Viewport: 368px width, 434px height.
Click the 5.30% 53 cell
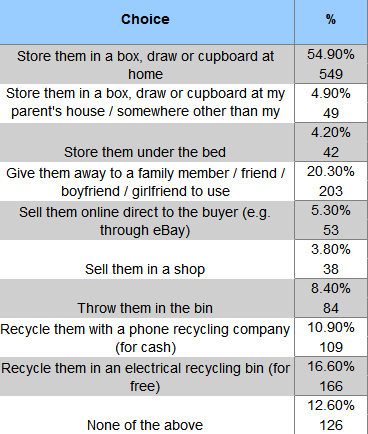(x=331, y=220)
